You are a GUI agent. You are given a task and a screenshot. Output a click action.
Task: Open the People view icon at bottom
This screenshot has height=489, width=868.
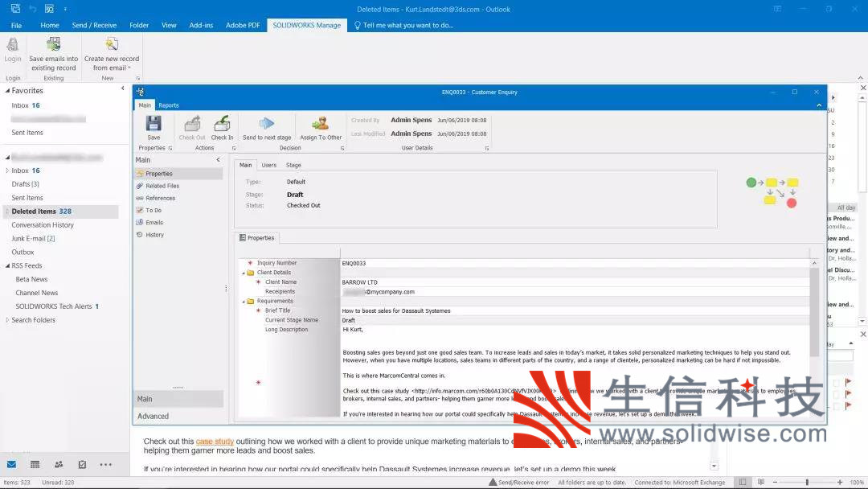[x=59, y=465]
